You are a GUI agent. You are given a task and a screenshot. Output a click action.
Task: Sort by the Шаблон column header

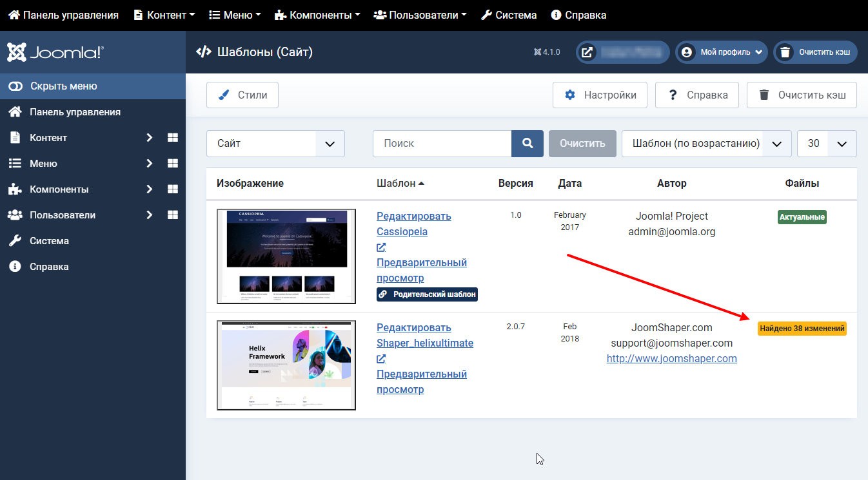click(x=400, y=183)
